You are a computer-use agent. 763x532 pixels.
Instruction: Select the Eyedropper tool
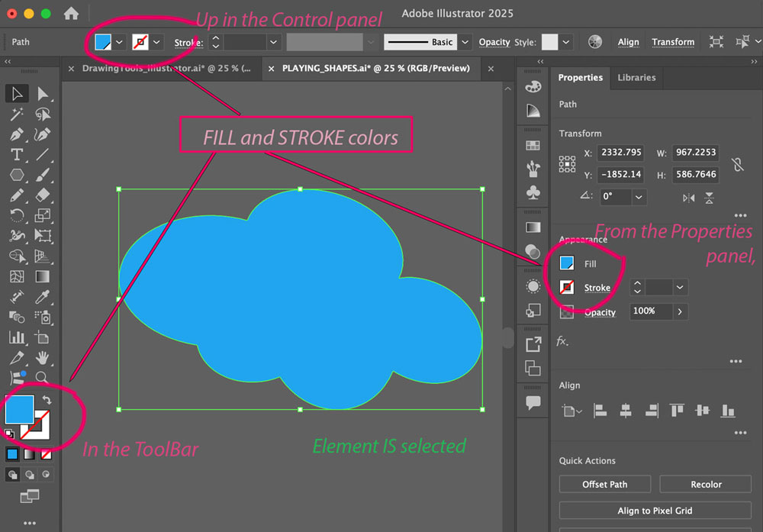[x=43, y=296]
